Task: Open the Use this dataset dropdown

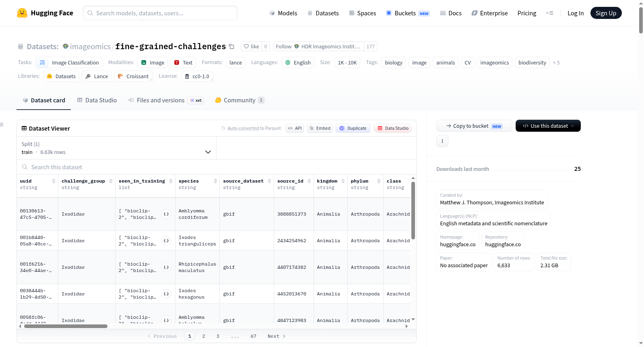Action: [x=548, y=126]
